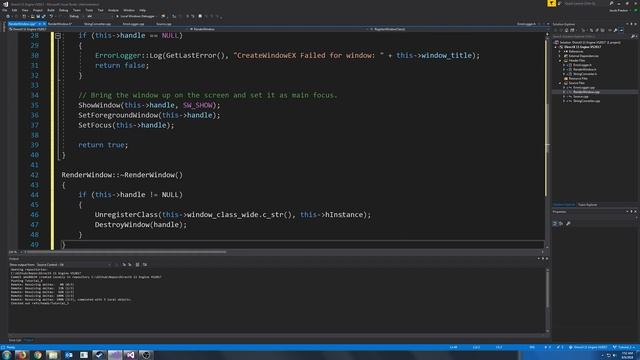Expand the References node

pos(560,51)
